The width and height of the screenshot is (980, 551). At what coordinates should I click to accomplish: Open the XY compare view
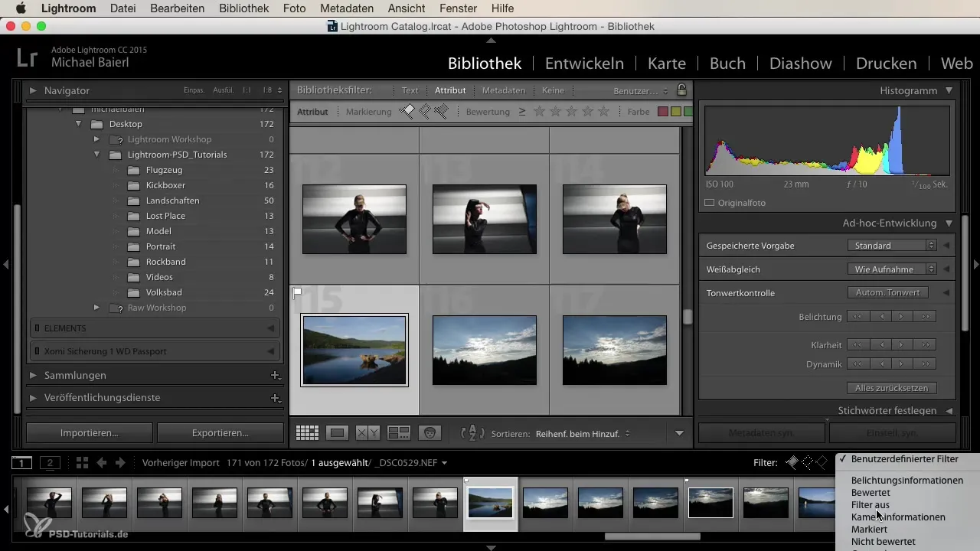pyautogui.click(x=368, y=433)
